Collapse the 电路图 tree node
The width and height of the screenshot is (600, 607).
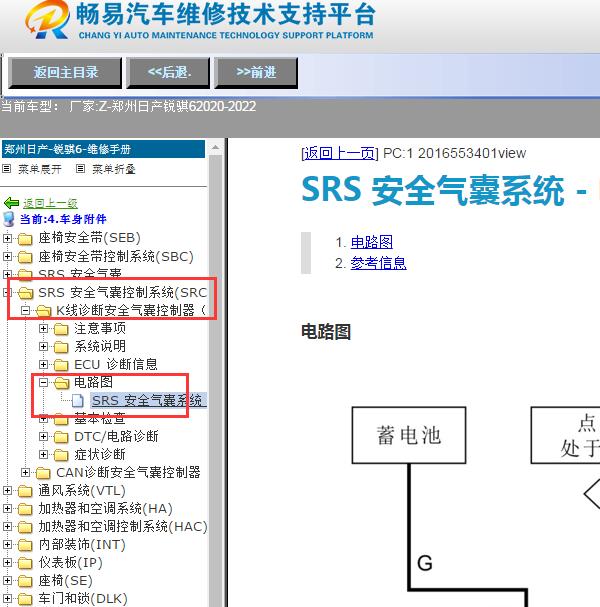pyautogui.click(x=43, y=382)
